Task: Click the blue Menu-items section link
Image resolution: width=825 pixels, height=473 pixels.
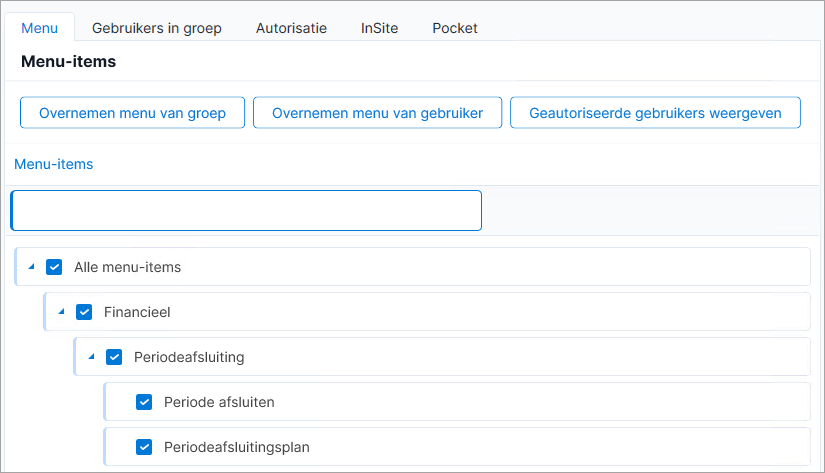Action: click(x=54, y=164)
